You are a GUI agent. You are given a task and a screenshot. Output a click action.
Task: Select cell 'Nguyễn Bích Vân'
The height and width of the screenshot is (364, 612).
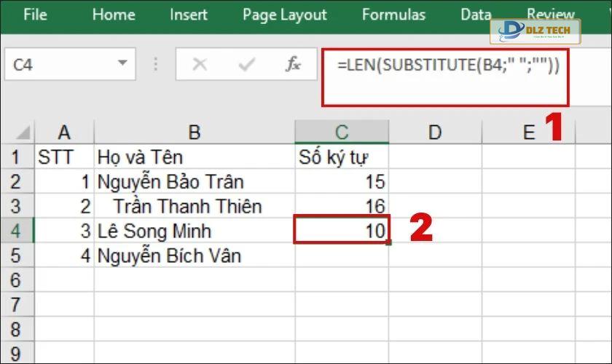click(x=195, y=256)
